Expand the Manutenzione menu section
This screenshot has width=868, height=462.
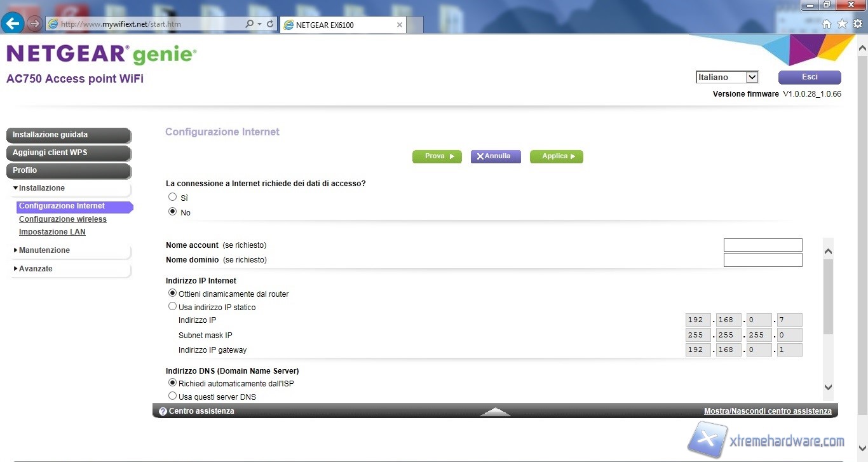(x=44, y=250)
